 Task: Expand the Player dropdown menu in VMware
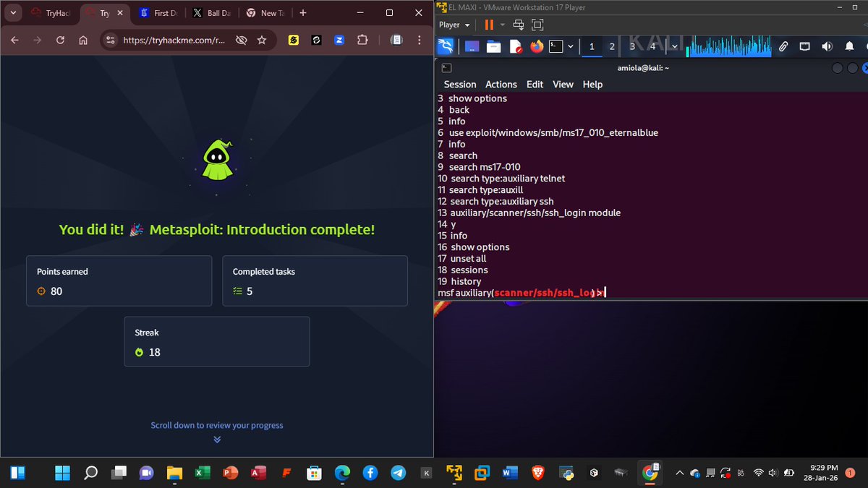pos(455,25)
